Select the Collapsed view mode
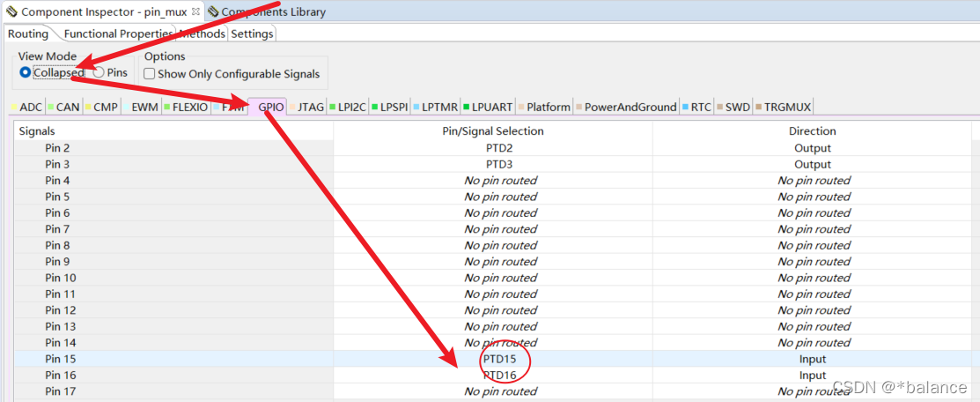 [x=26, y=73]
